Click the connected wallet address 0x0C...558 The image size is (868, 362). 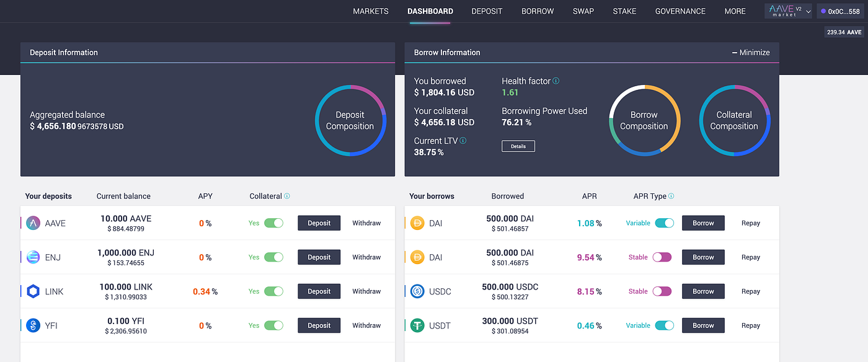tap(841, 11)
